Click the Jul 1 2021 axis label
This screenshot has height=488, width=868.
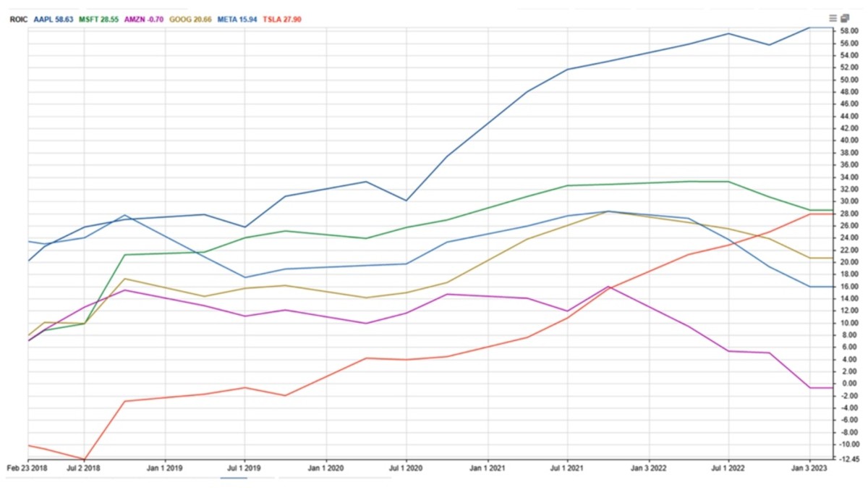566,468
